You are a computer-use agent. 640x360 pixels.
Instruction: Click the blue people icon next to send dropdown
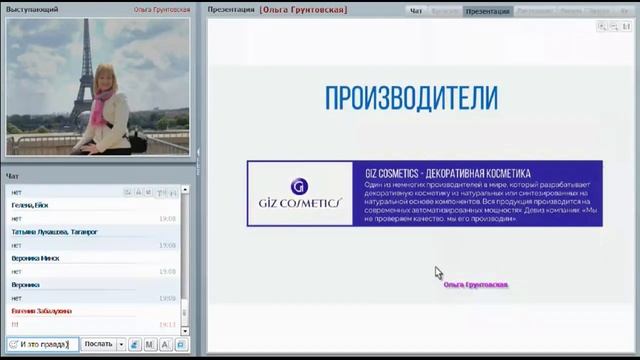pyautogui.click(x=134, y=345)
